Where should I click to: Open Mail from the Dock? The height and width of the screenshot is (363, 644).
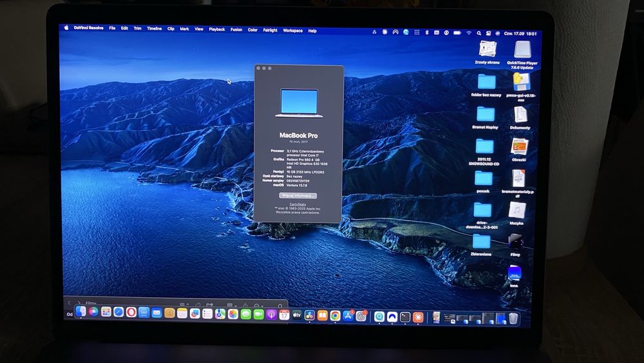(156, 313)
